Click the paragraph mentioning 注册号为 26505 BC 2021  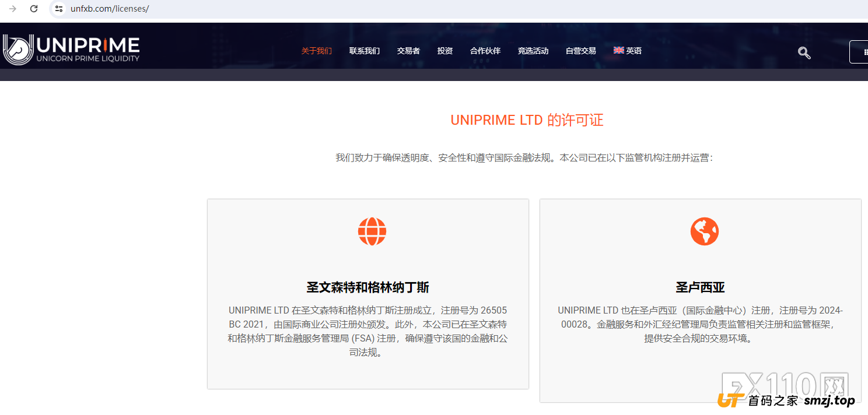[x=368, y=331]
